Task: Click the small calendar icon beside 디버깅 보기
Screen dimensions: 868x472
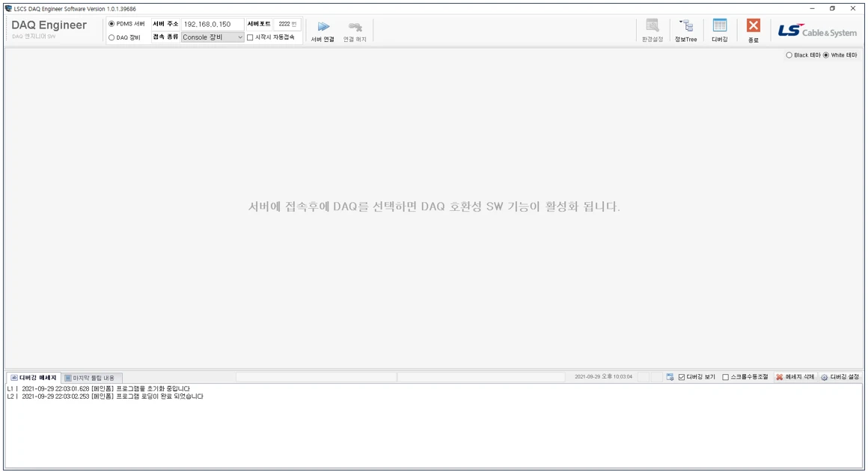Action: (670, 377)
